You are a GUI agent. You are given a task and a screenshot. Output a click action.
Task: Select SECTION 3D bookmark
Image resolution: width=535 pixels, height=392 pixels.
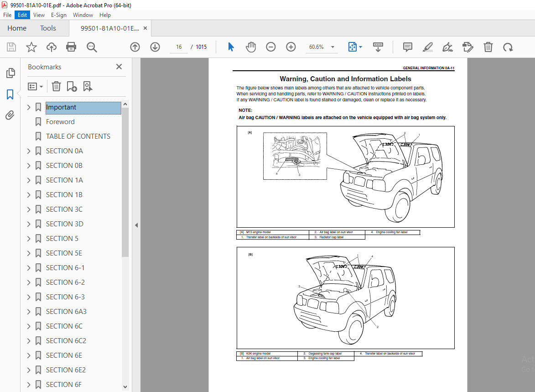click(x=64, y=224)
